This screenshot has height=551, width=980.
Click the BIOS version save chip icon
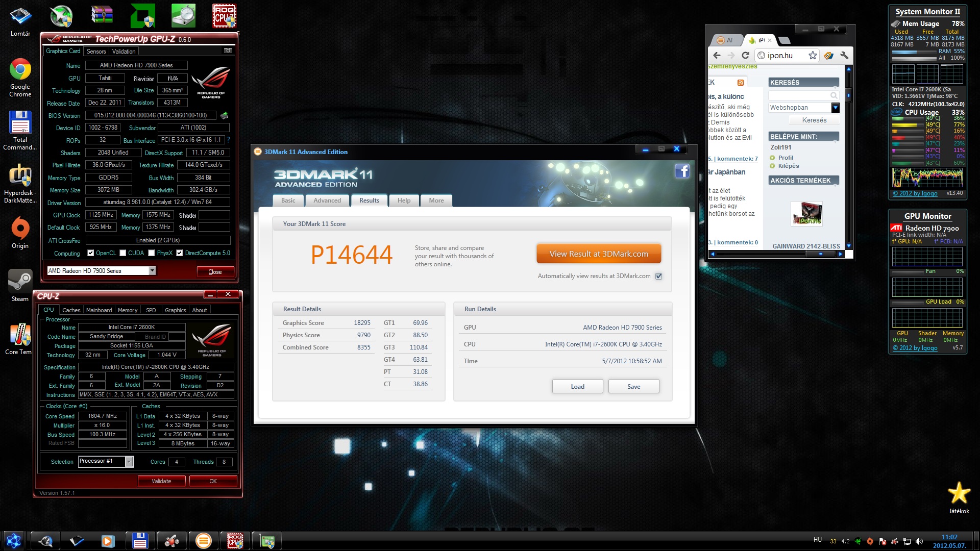pyautogui.click(x=224, y=115)
